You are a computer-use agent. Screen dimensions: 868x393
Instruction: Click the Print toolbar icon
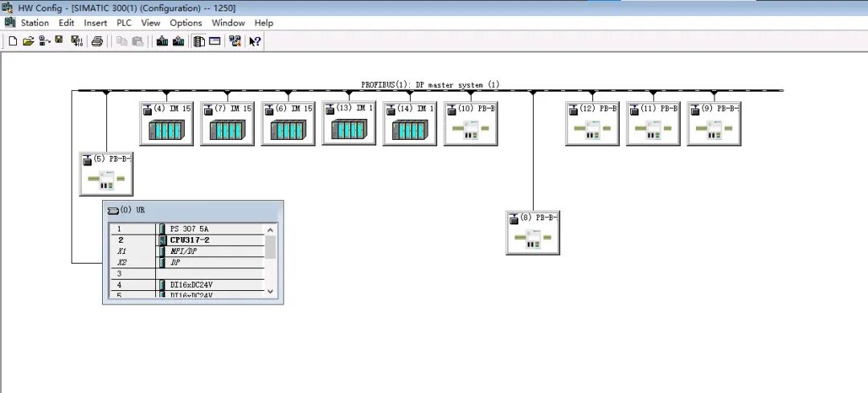[97, 41]
